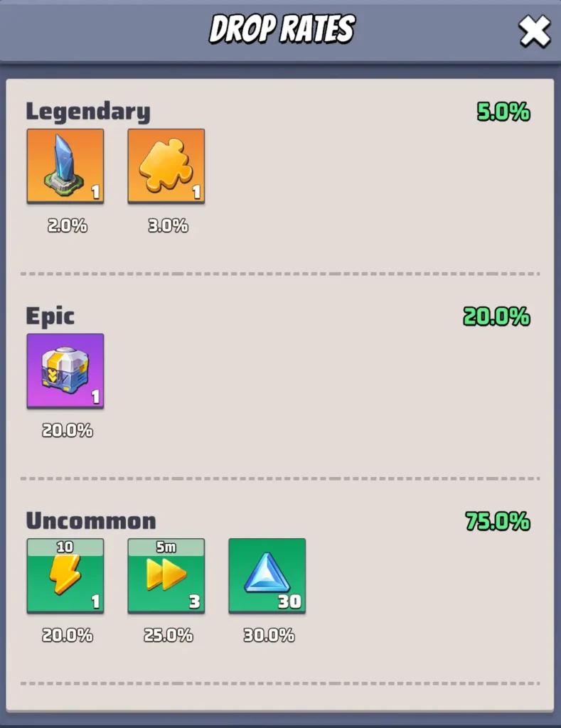Click the 2.0% rate under crystal tower
Screen dimensions: 561x728
tap(68, 225)
